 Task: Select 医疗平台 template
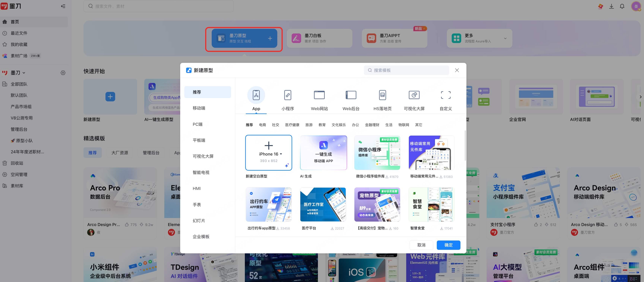click(323, 205)
